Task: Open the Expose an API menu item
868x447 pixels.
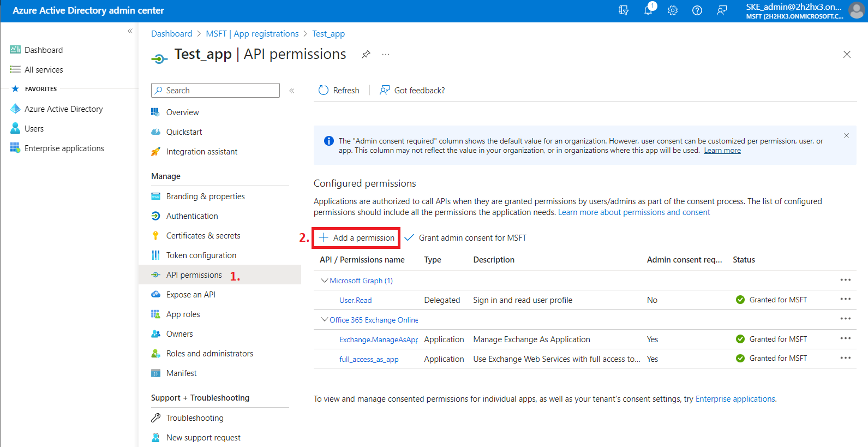Action: pos(190,295)
